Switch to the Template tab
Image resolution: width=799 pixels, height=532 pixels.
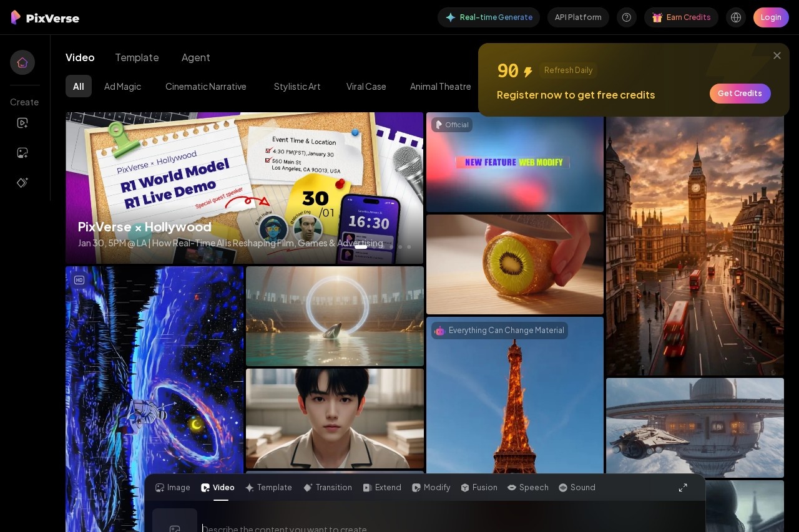(137, 57)
